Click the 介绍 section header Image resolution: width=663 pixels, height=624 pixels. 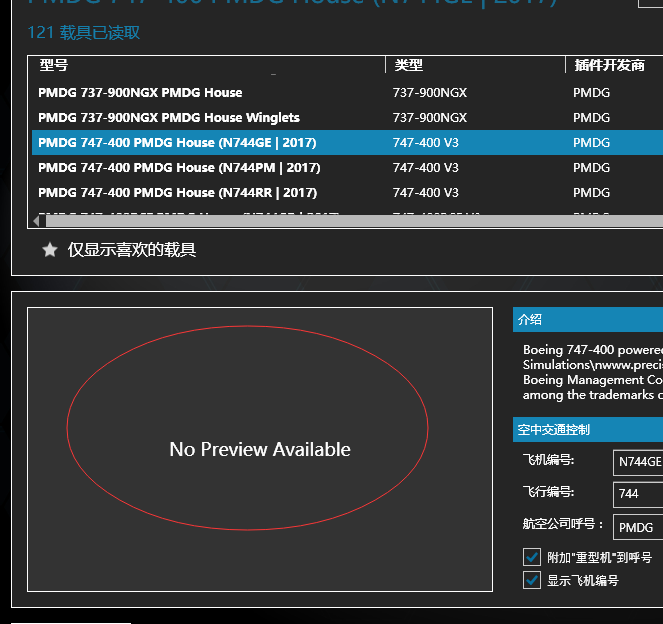588,320
